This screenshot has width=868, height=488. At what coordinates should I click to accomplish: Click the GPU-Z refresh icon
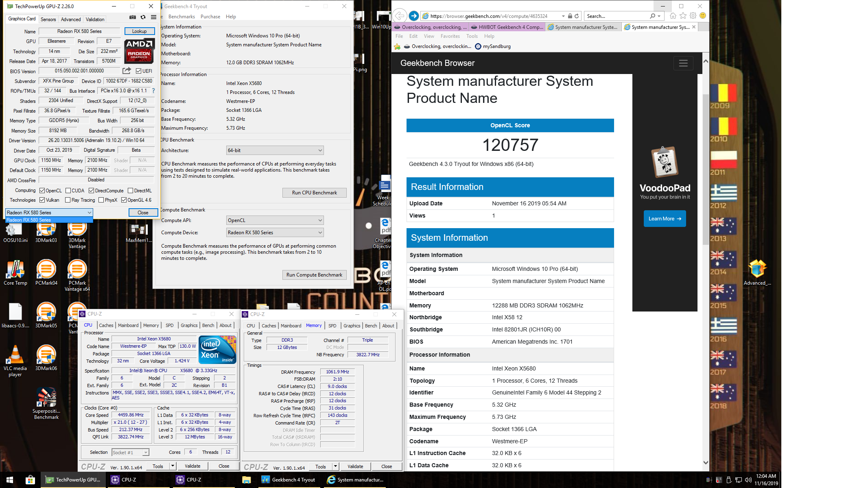143,17
